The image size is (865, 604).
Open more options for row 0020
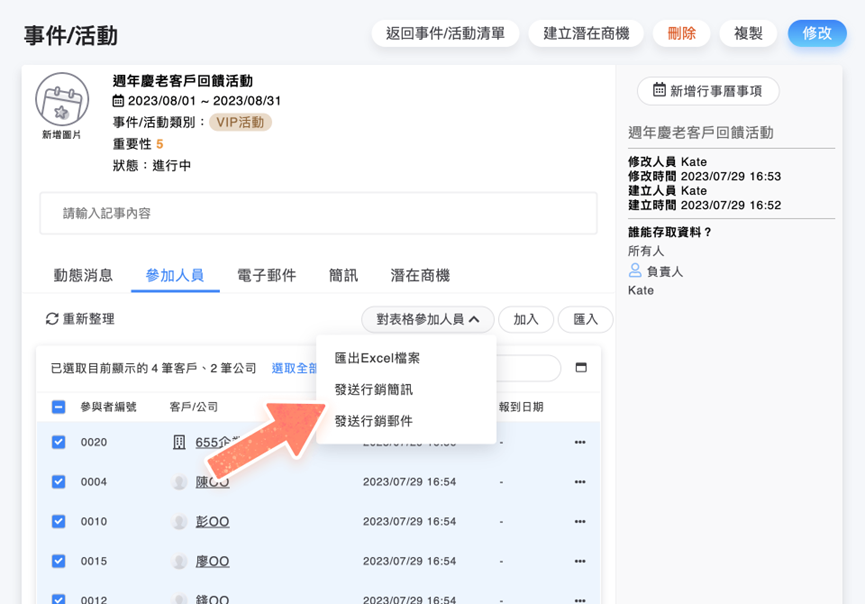point(580,442)
